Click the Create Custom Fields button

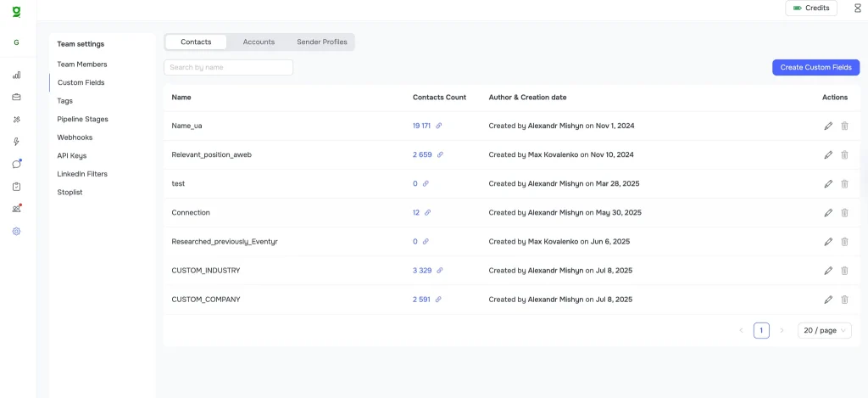click(815, 67)
